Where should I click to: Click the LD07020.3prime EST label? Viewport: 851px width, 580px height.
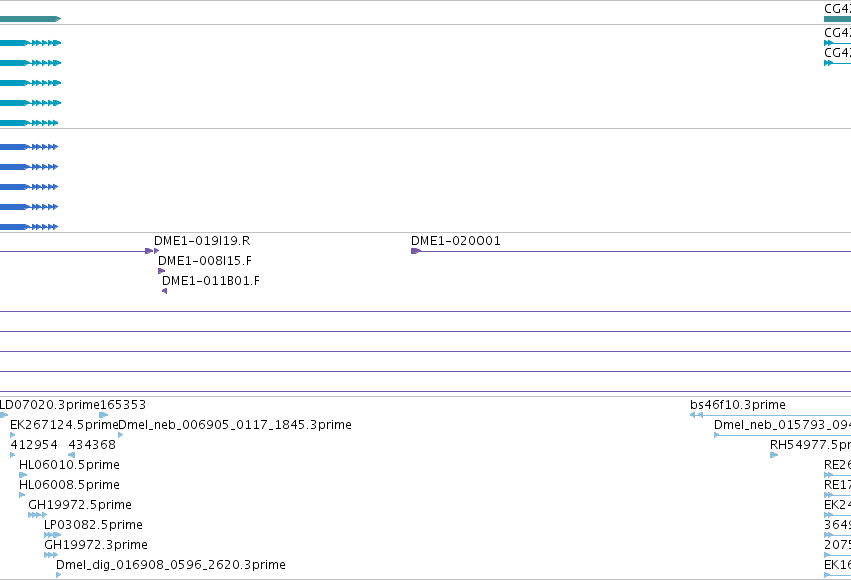(x=49, y=405)
